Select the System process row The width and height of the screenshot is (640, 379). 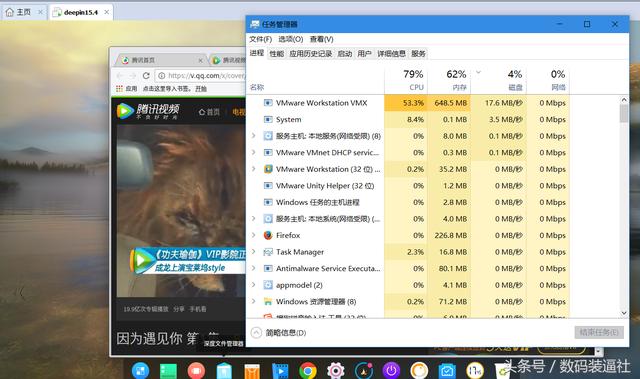click(408, 120)
